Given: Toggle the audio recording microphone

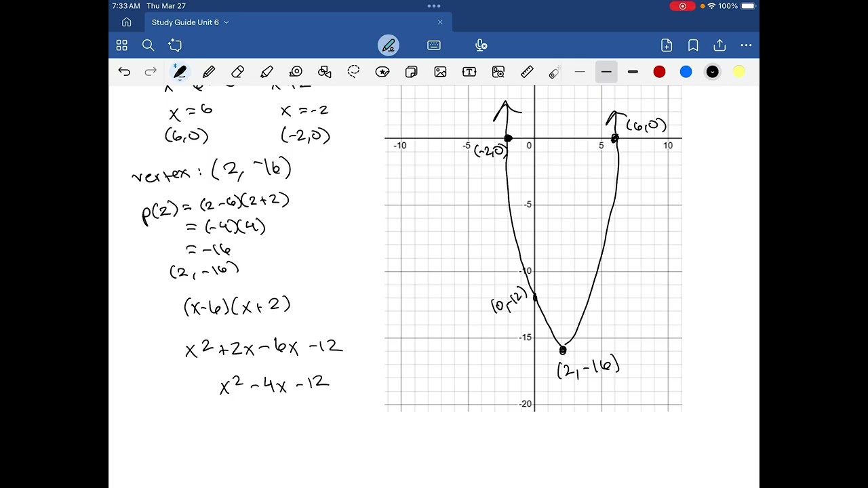Looking at the screenshot, I should 481,45.
